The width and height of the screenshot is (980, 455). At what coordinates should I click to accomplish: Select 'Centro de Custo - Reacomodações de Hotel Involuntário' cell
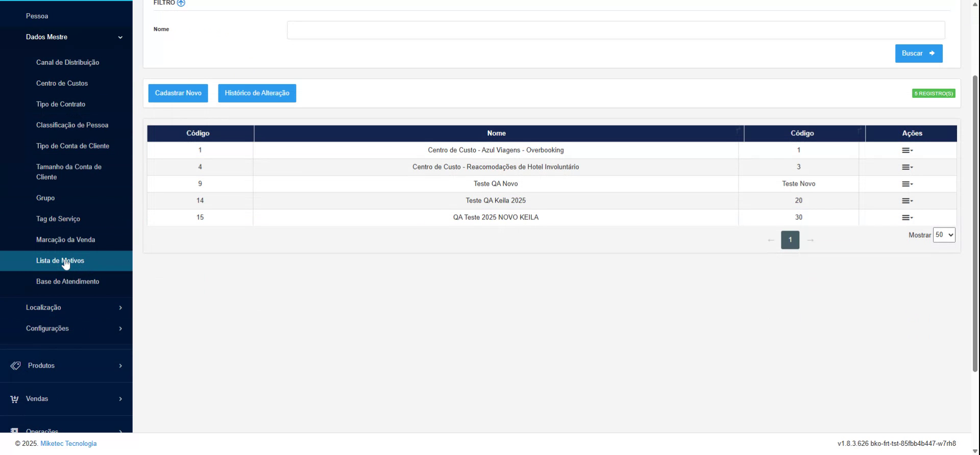[x=496, y=167]
